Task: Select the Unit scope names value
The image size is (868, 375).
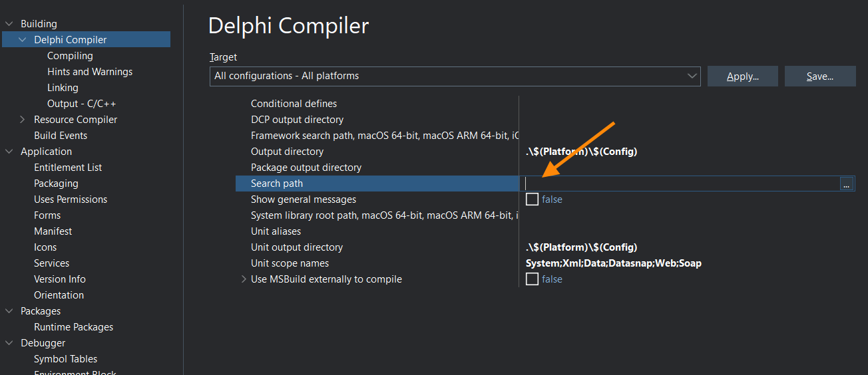Action: click(x=613, y=263)
